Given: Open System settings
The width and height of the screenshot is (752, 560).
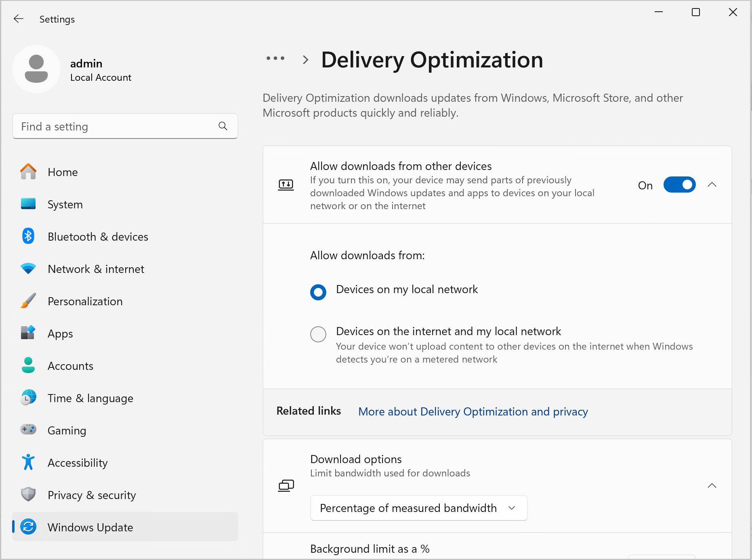Looking at the screenshot, I should pyautogui.click(x=125, y=204).
